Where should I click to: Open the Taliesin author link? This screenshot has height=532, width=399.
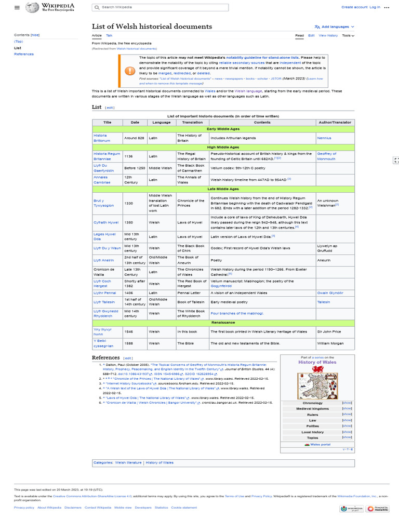tap(323, 302)
